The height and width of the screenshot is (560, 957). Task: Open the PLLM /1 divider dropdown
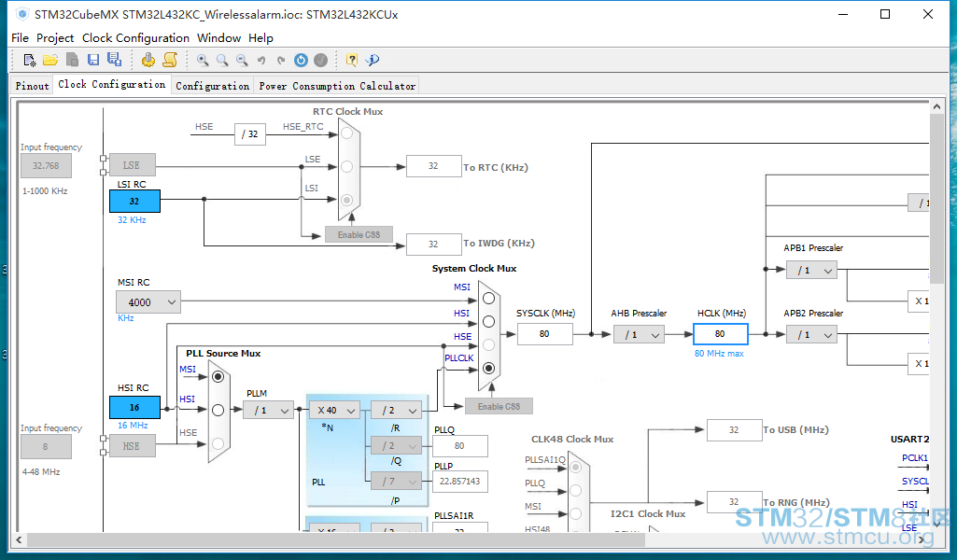tap(269, 411)
